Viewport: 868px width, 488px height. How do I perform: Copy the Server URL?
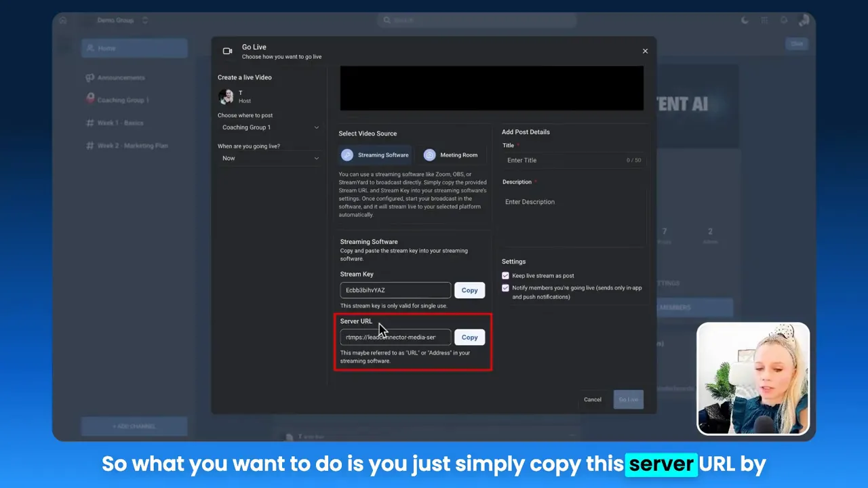469,337
